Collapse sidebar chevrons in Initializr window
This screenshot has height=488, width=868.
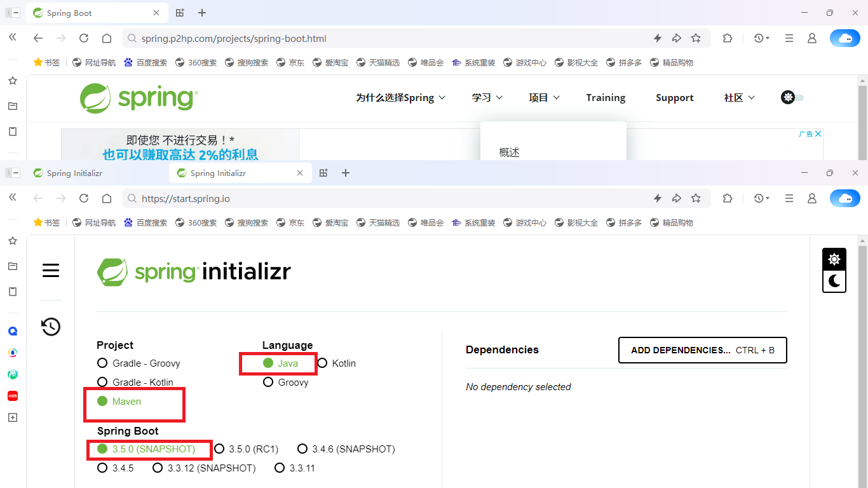click(13, 198)
